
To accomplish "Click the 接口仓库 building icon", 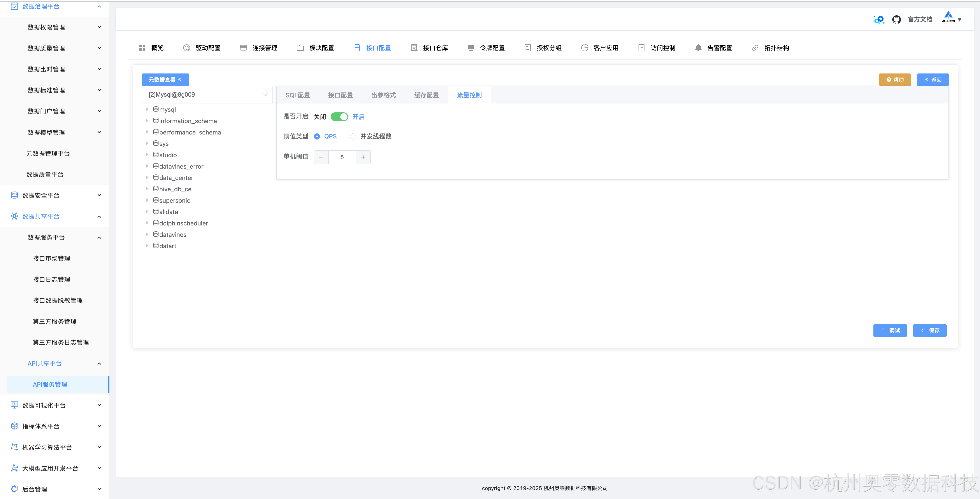I will [x=414, y=48].
